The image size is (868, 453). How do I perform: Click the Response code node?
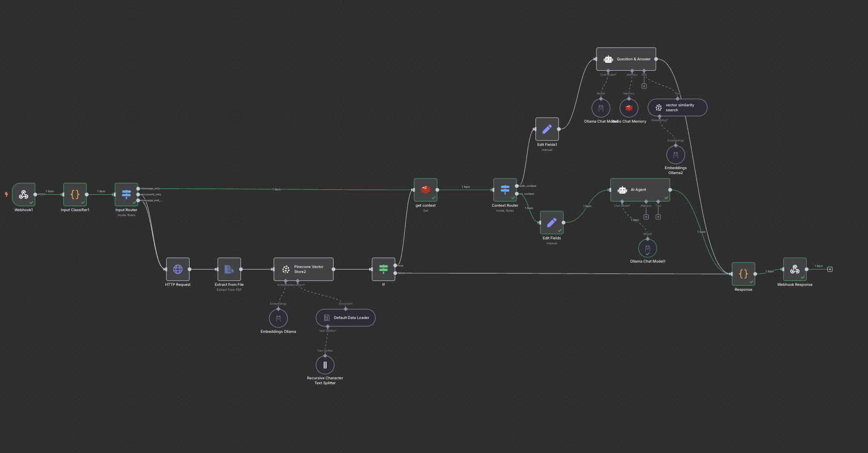(743, 274)
